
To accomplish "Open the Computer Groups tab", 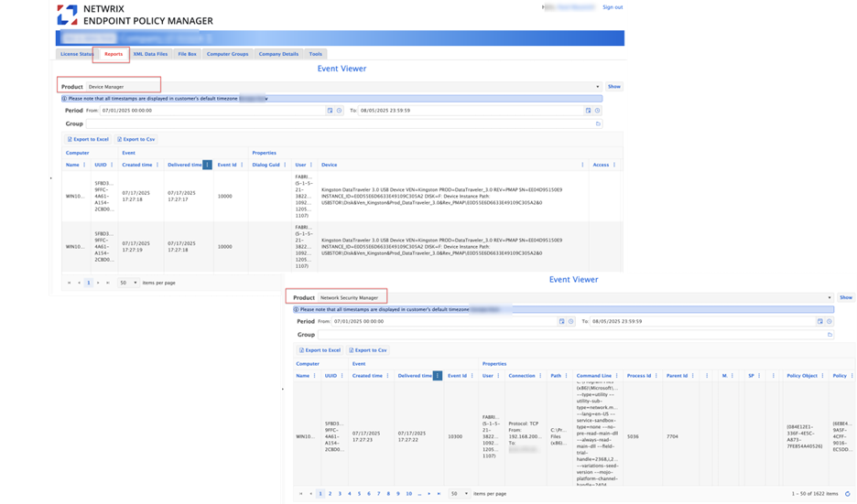I will pos(227,54).
